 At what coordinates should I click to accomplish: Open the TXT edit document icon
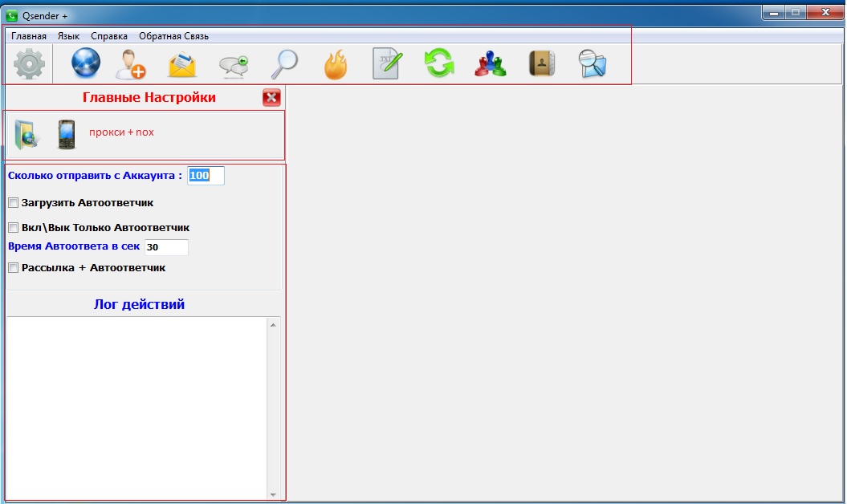click(387, 63)
